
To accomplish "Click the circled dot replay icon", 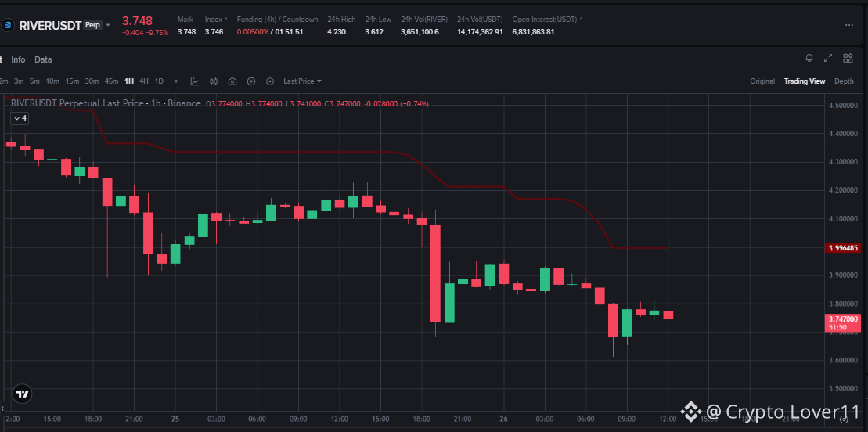I will (270, 81).
